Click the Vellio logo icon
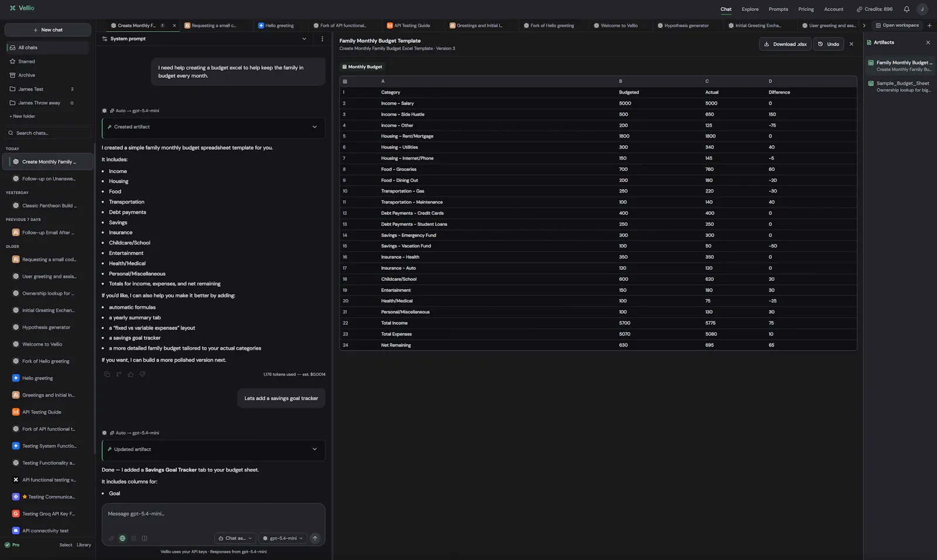 coord(12,8)
